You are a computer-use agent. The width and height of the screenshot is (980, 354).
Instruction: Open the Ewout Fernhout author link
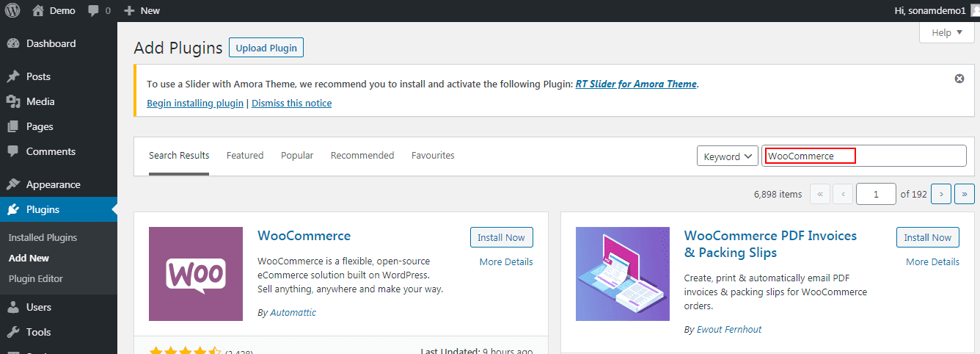728,330
